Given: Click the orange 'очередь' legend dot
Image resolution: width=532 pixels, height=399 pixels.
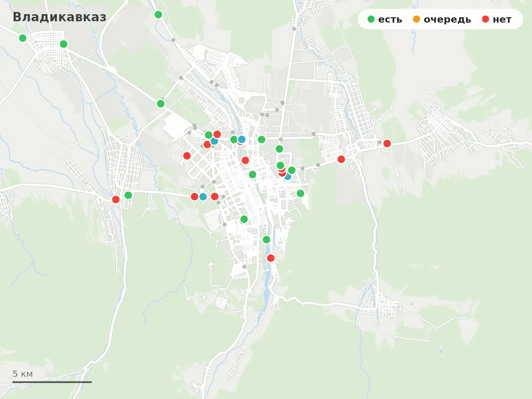Looking at the screenshot, I should [x=416, y=19].
